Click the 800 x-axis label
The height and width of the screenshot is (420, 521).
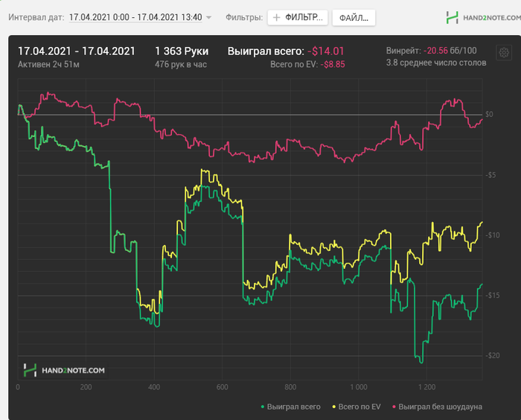point(290,387)
